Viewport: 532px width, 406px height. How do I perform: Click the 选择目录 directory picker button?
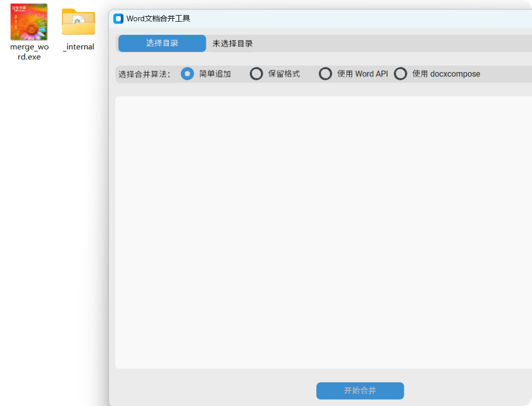(x=162, y=43)
